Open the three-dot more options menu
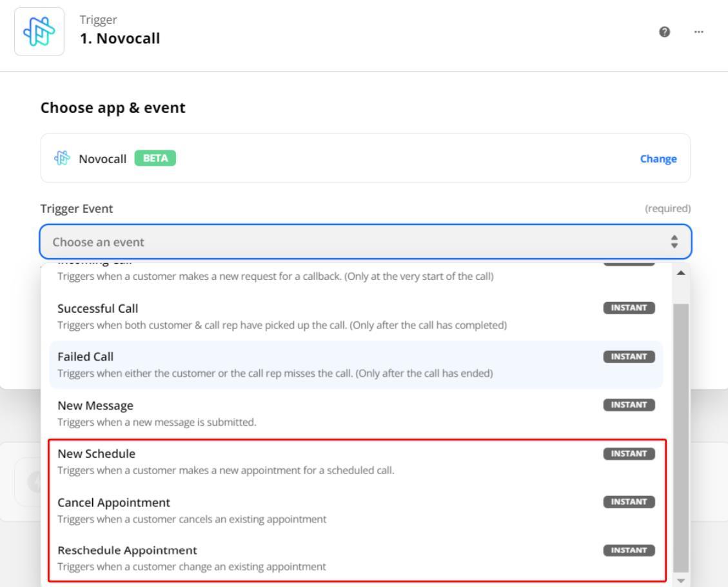 699,32
